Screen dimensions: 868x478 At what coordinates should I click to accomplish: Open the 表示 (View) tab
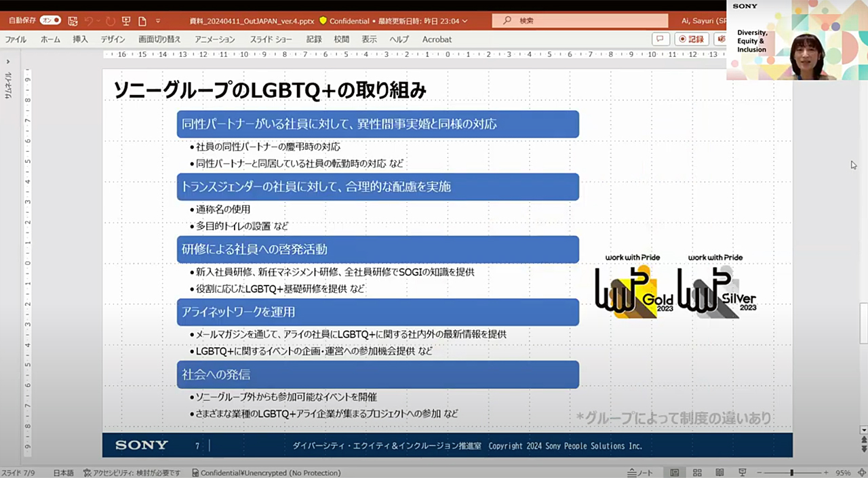370,39
